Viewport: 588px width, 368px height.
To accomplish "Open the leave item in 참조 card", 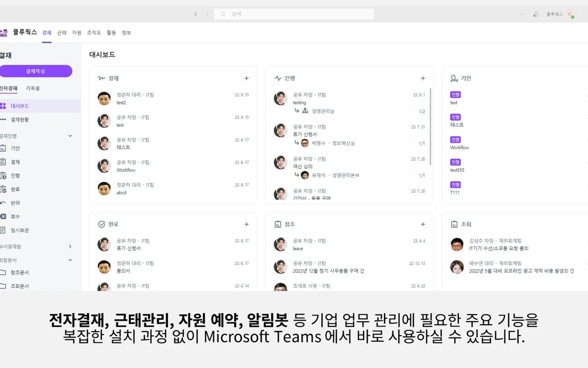I will [x=349, y=245].
